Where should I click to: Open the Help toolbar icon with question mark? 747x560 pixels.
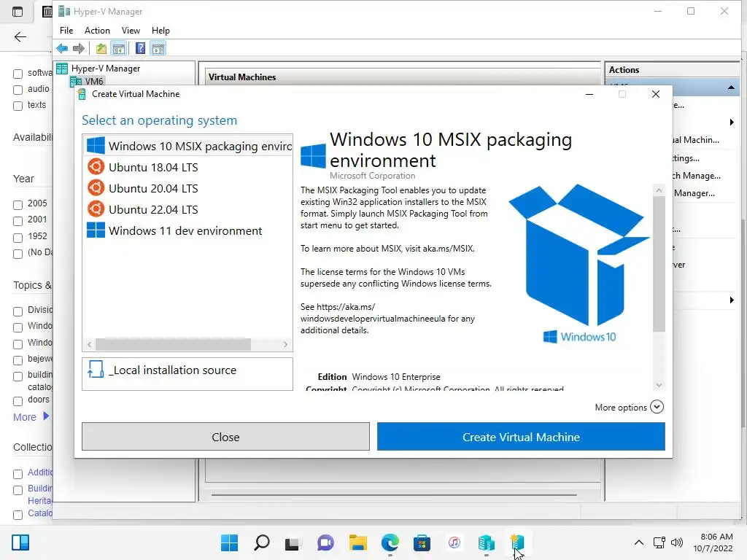[140, 49]
